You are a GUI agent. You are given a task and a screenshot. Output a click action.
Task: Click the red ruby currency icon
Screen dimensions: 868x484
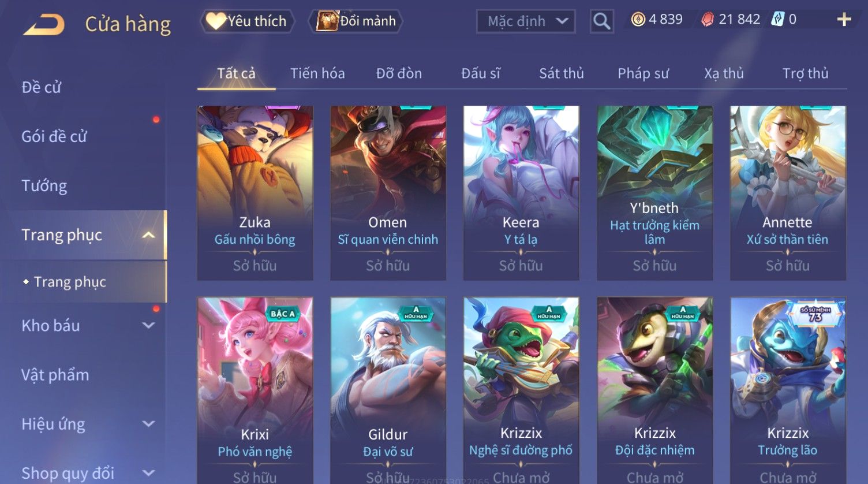pyautogui.click(x=708, y=20)
